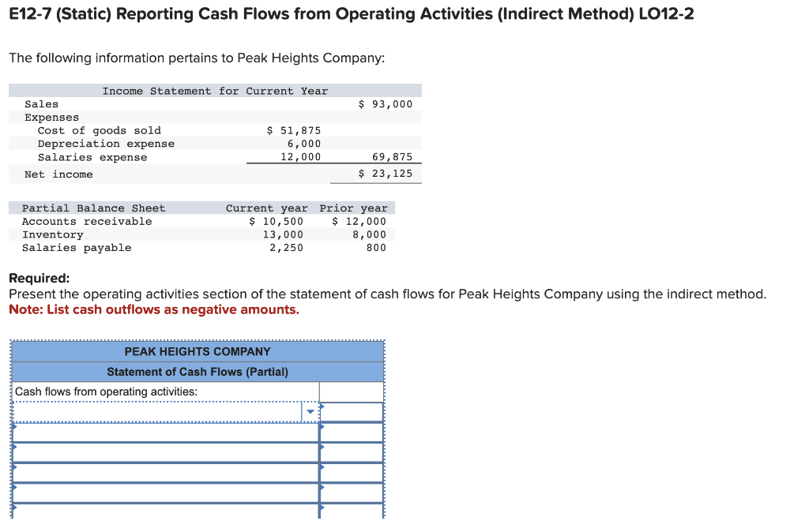Select the dashed selection border of first answer cell
This screenshot has height=532, width=809.
158,401
